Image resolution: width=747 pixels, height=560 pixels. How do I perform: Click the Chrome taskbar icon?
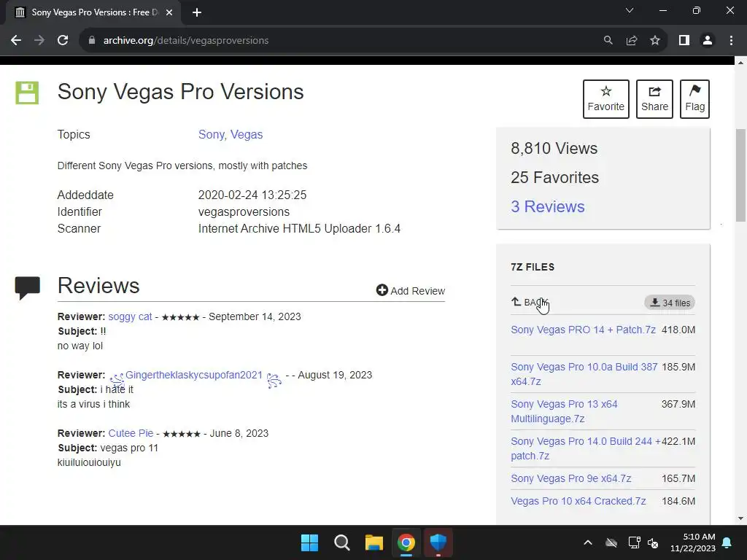click(406, 542)
